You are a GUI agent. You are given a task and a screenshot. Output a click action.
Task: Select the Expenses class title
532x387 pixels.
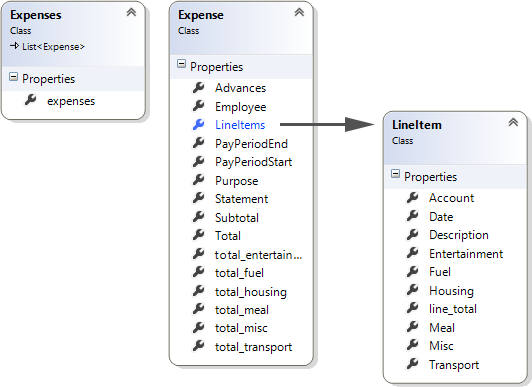(x=36, y=15)
